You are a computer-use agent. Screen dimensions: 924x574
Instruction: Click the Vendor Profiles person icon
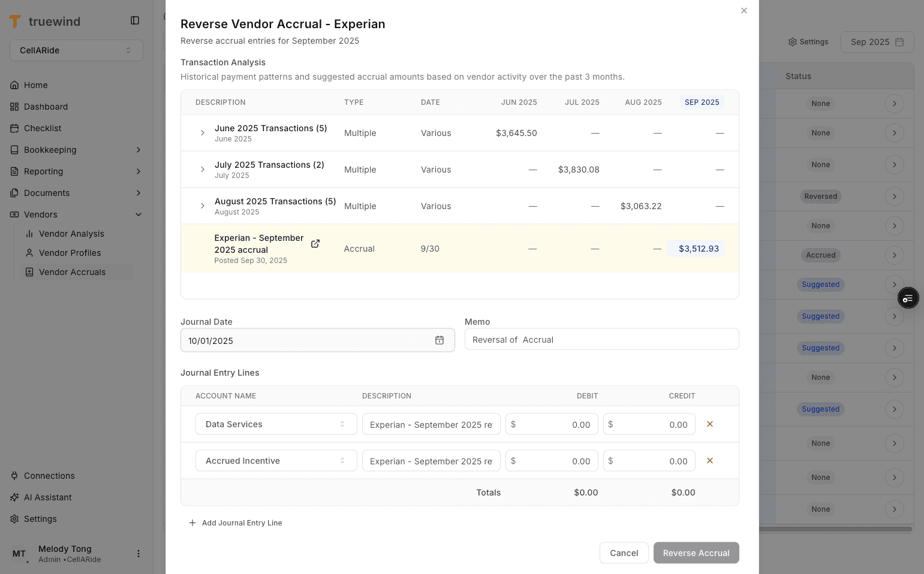click(29, 253)
